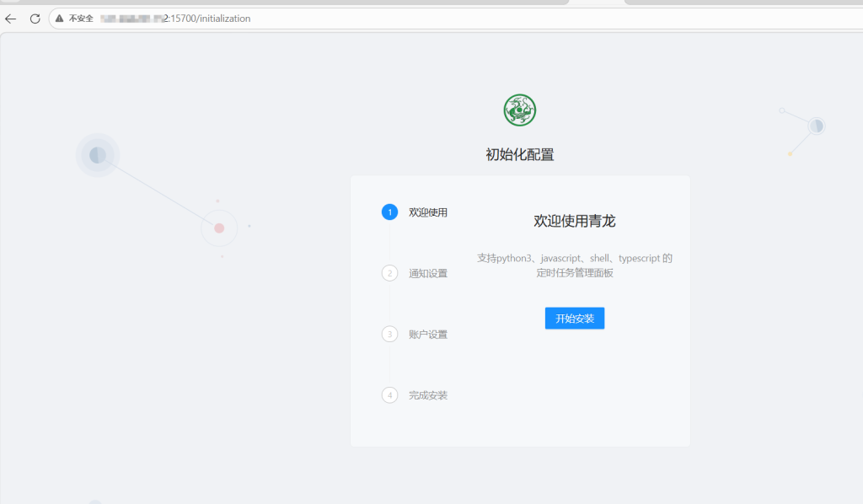
Task: Click the browser back arrow
Action: point(11,19)
